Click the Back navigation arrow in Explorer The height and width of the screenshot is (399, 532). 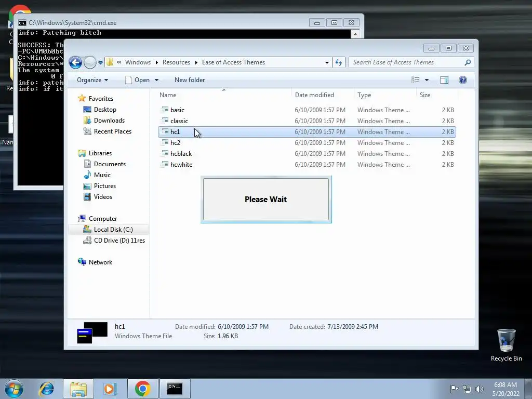pos(75,62)
